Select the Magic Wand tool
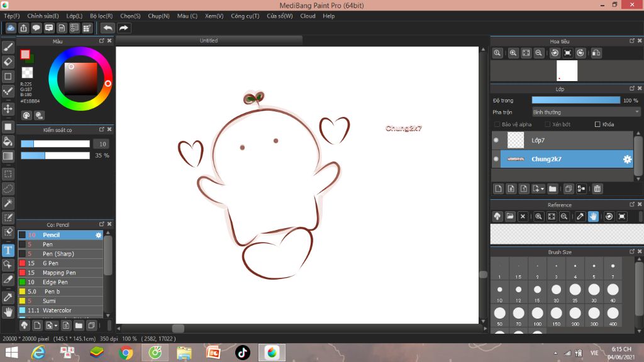This screenshot has width=644, height=362. click(x=8, y=203)
